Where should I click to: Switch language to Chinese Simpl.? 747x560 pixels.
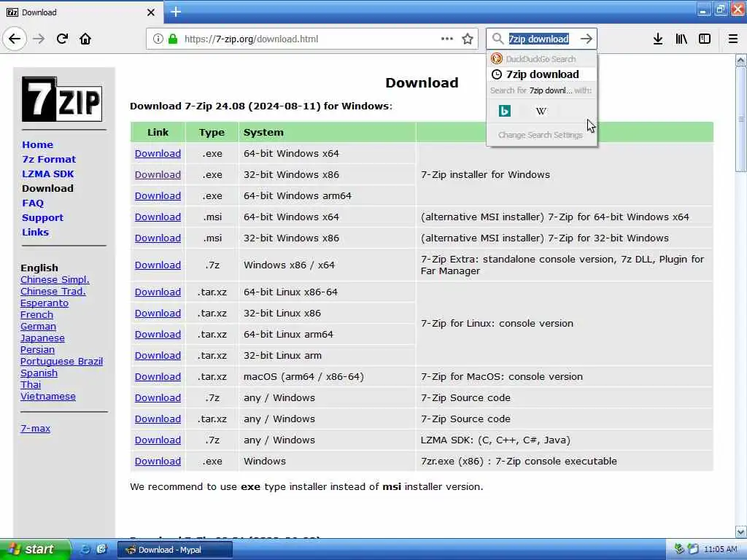55,279
